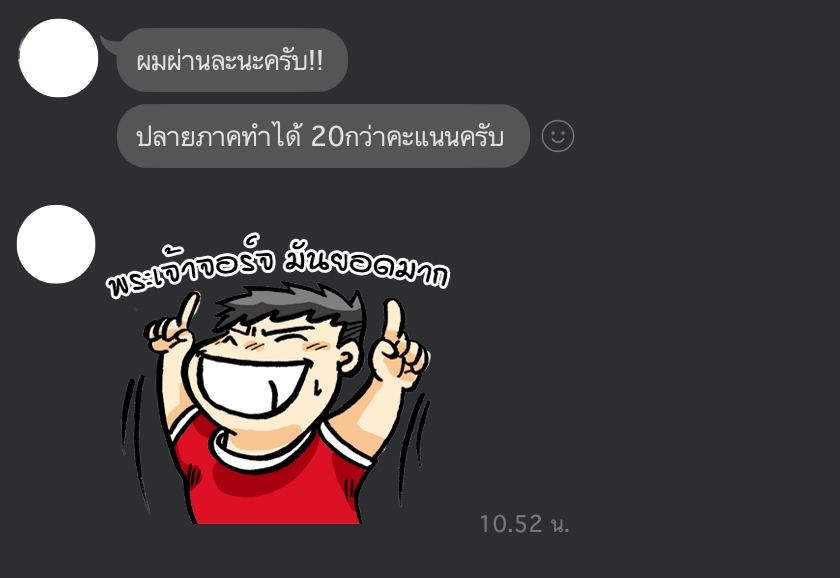Open the cheering boy sticker
840x578 pixels.
(x=277, y=379)
